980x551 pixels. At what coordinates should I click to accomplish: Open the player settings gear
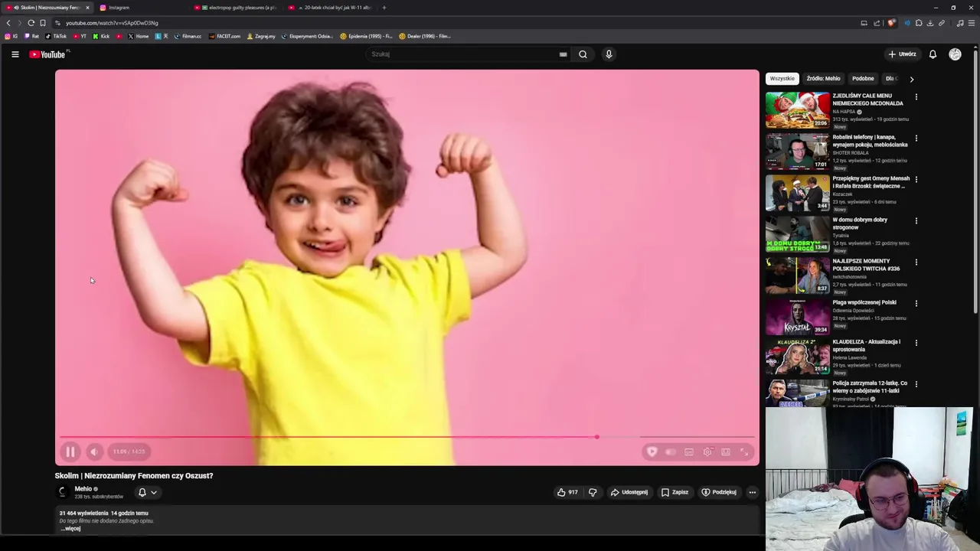coord(707,452)
